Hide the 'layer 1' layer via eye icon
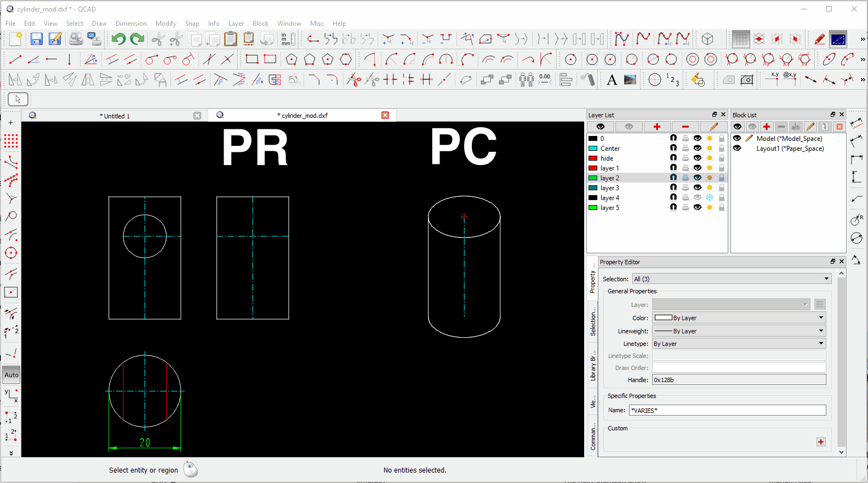The width and height of the screenshot is (868, 483). click(x=697, y=168)
